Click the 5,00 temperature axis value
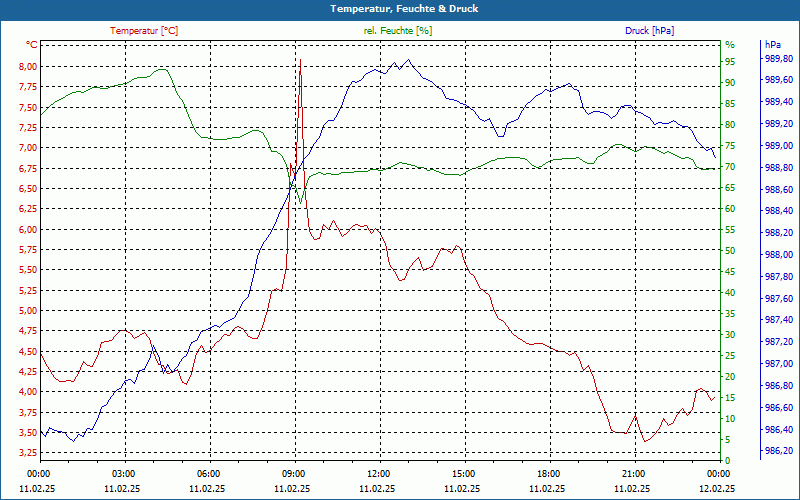 (28, 311)
